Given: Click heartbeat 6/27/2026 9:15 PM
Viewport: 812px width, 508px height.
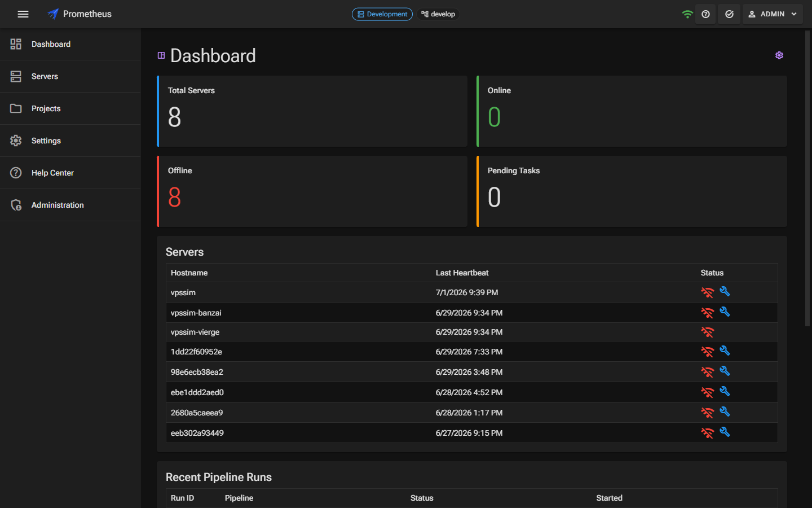Looking at the screenshot, I should [x=469, y=433].
